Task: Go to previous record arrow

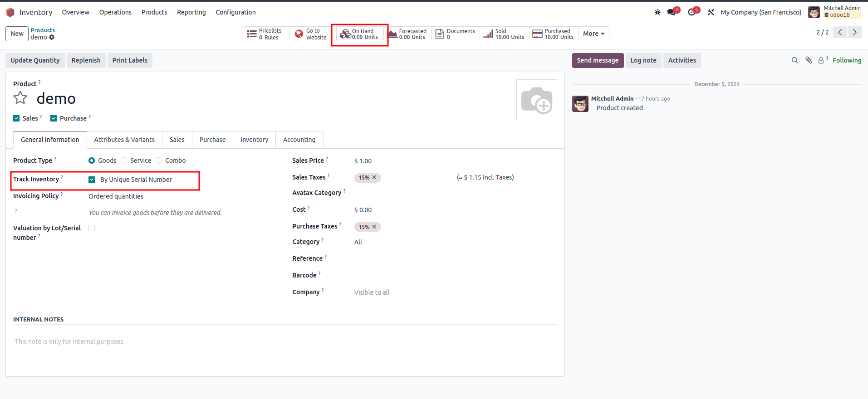Action: click(x=840, y=32)
